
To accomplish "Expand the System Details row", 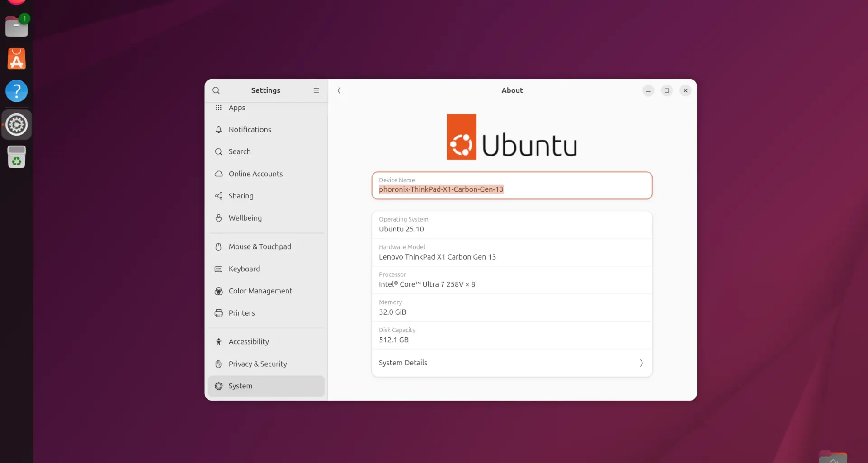I will (511, 363).
